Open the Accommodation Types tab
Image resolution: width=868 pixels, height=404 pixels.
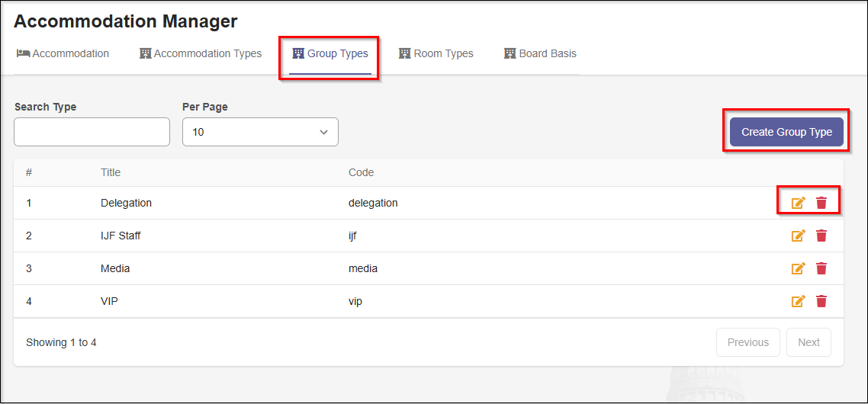pos(201,53)
